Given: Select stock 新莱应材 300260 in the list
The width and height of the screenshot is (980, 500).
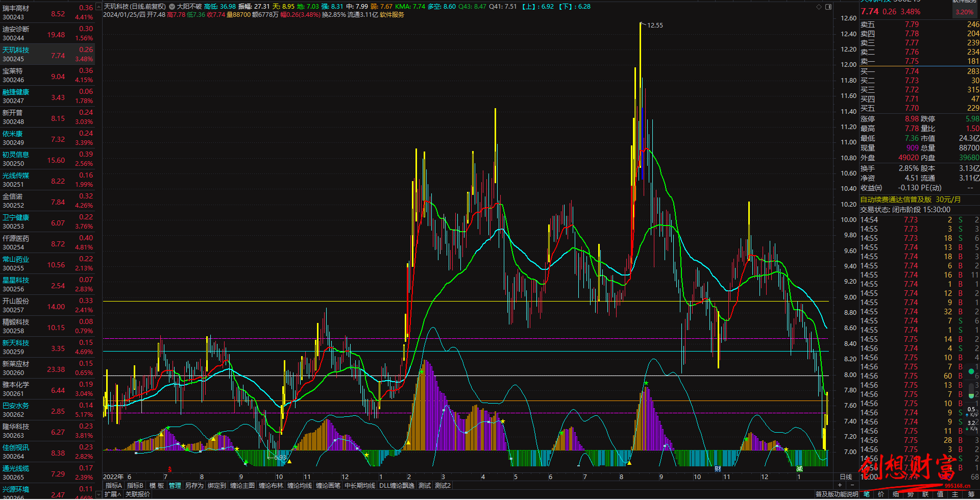Looking at the screenshot, I should (x=47, y=368).
